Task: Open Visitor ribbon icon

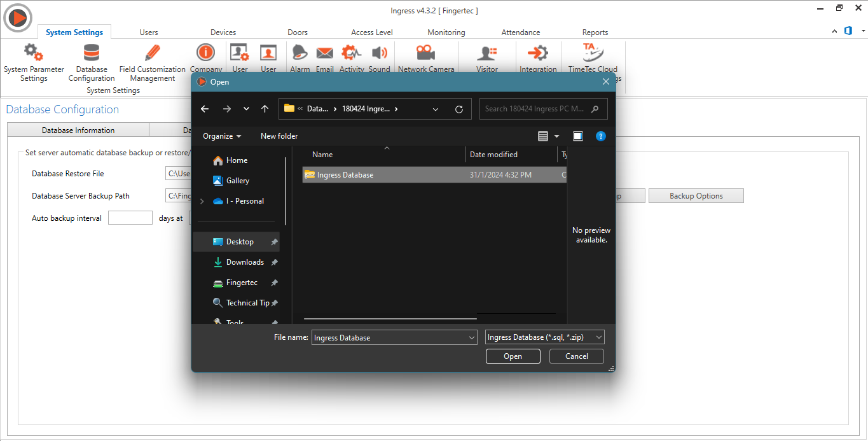Action: [487, 53]
